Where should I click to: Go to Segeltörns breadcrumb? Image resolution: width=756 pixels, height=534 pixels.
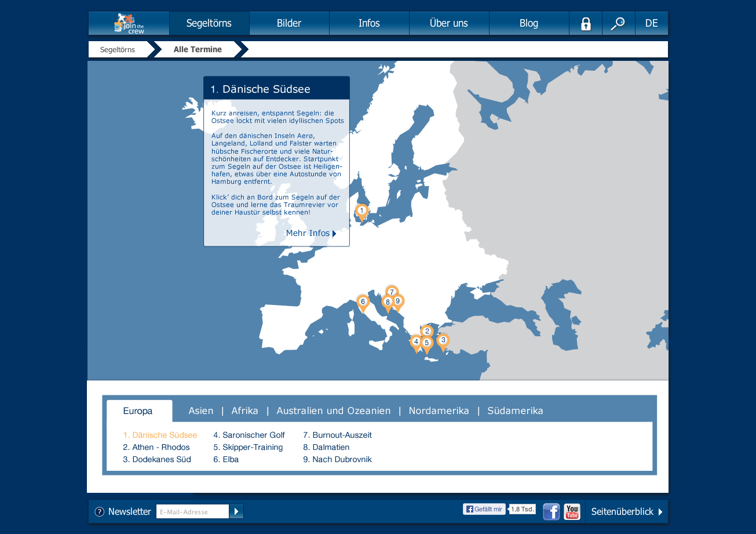[x=118, y=50]
